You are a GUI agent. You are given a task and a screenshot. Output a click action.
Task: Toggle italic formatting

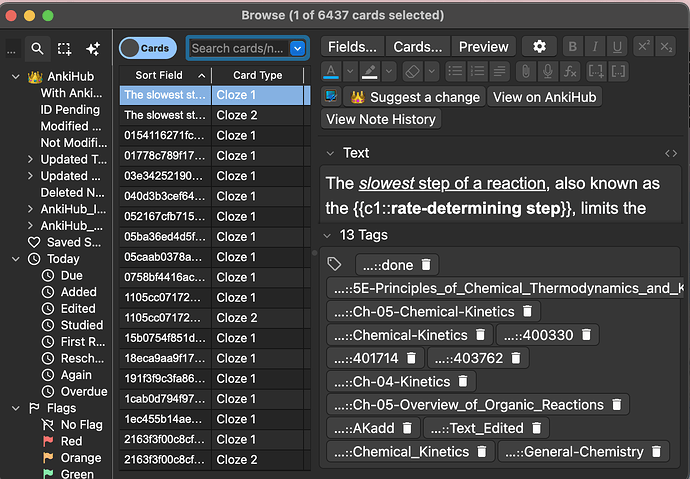[595, 47]
